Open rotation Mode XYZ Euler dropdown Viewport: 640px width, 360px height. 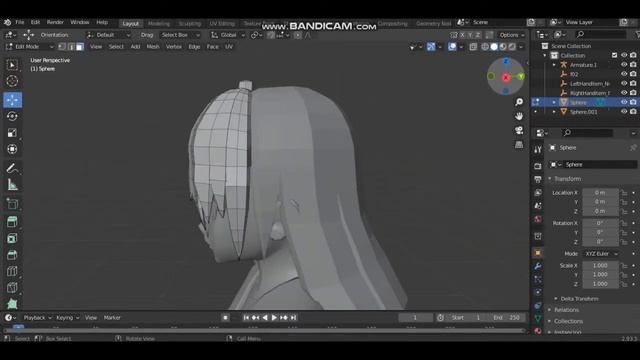pyautogui.click(x=601, y=254)
